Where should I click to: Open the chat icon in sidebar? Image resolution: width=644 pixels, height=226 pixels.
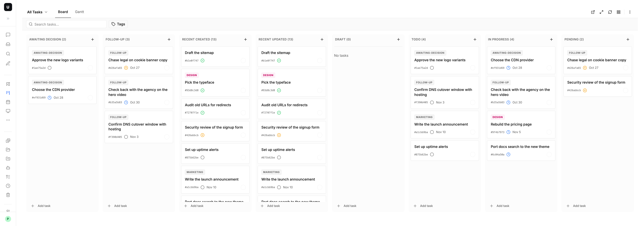[8, 35]
